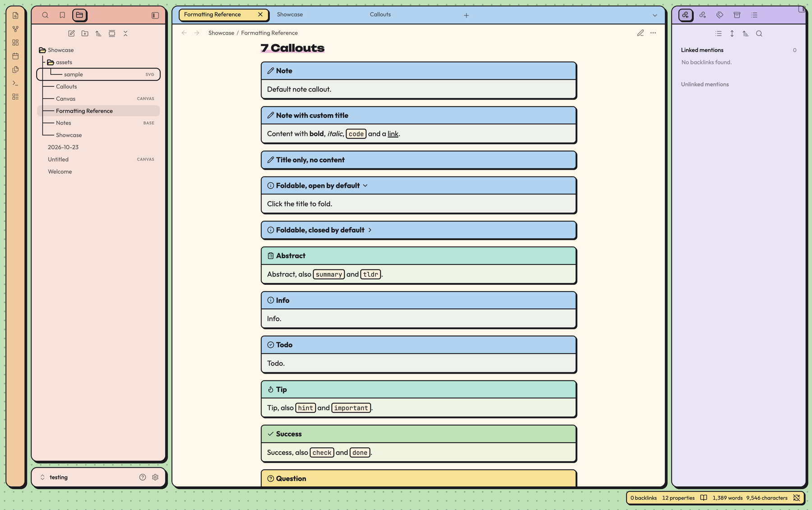
Task: Create a new folder from explorer toolbar
Action: (85, 33)
